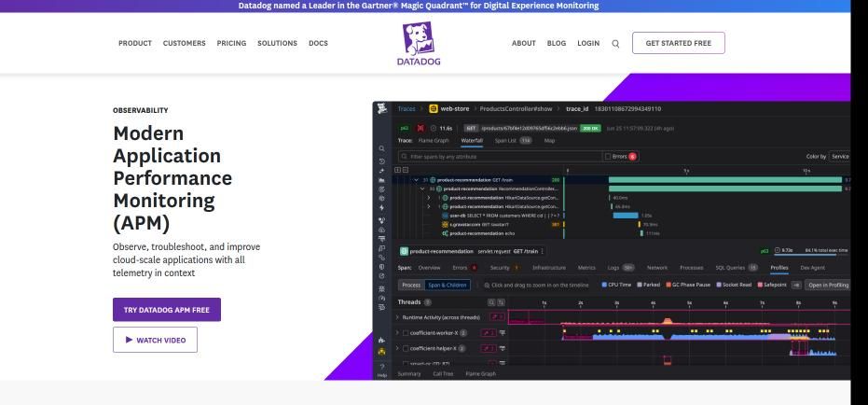Click the Datadog logo in the site header
Screen dimensions: 868x405
(419, 44)
